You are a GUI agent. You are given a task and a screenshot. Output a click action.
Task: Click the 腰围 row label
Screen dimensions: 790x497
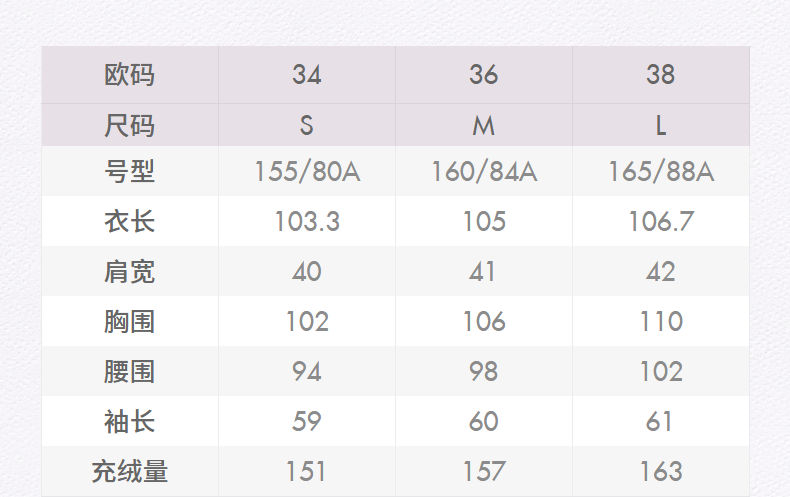[130, 371]
